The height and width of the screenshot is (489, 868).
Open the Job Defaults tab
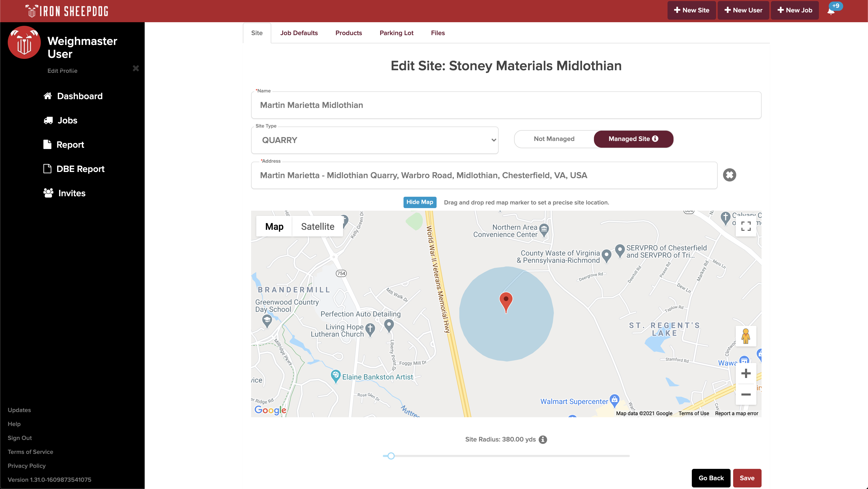299,33
